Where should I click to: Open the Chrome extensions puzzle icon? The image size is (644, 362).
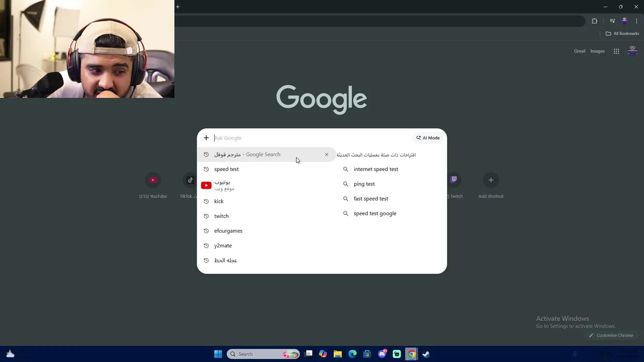point(594,21)
